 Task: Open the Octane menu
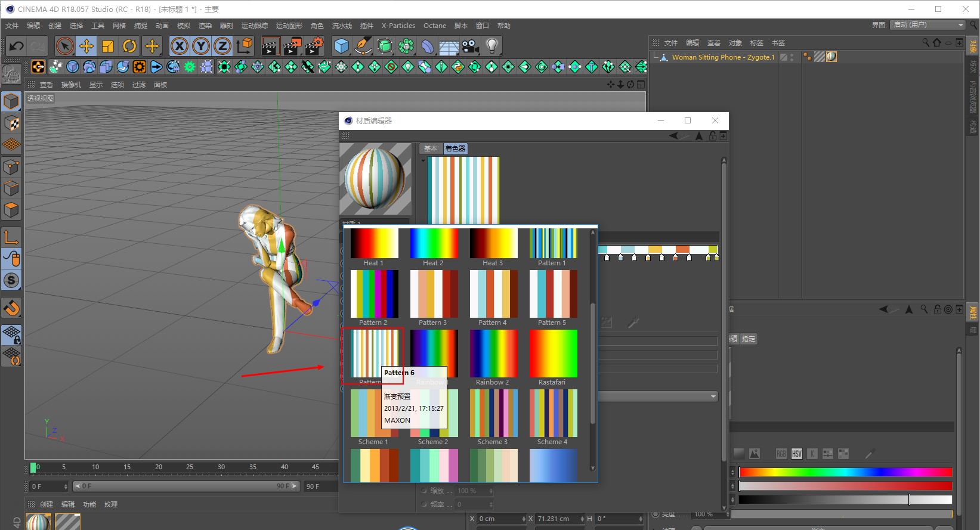click(x=435, y=26)
